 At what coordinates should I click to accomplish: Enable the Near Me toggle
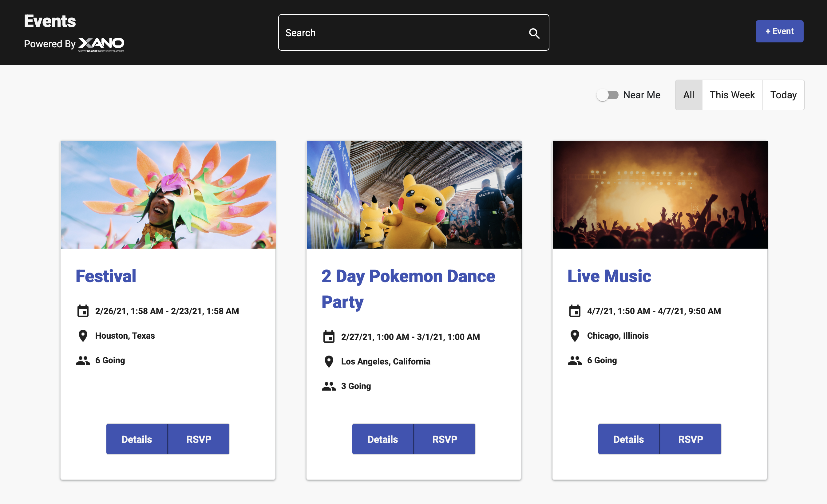tap(607, 95)
